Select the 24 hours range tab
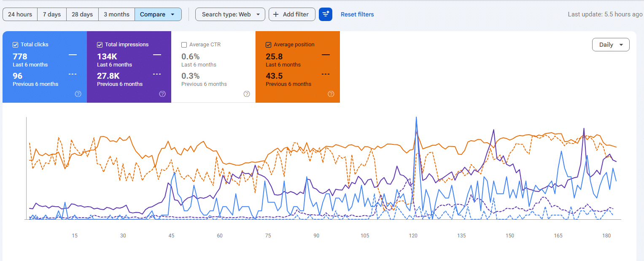Viewport: 644px width, 261px height. point(20,14)
